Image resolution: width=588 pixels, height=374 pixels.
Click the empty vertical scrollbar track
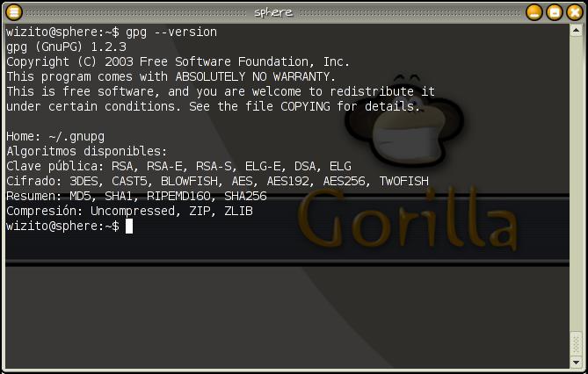click(576, 183)
